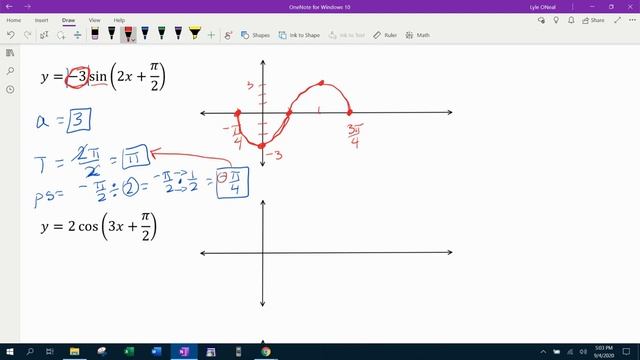Add a new pen with plus button

(x=211, y=35)
